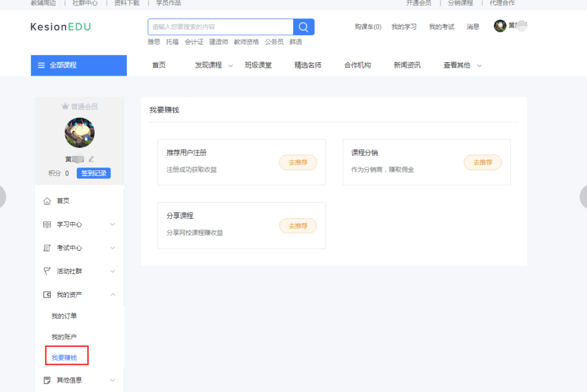
Task: Open 精选名师 nav item
Action: tap(308, 65)
